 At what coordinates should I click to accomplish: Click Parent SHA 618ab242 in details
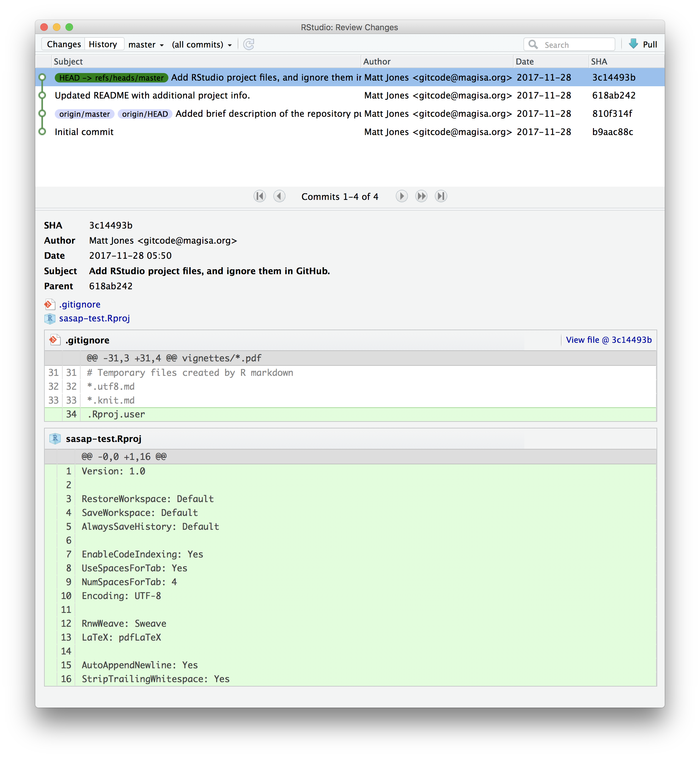tap(110, 286)
